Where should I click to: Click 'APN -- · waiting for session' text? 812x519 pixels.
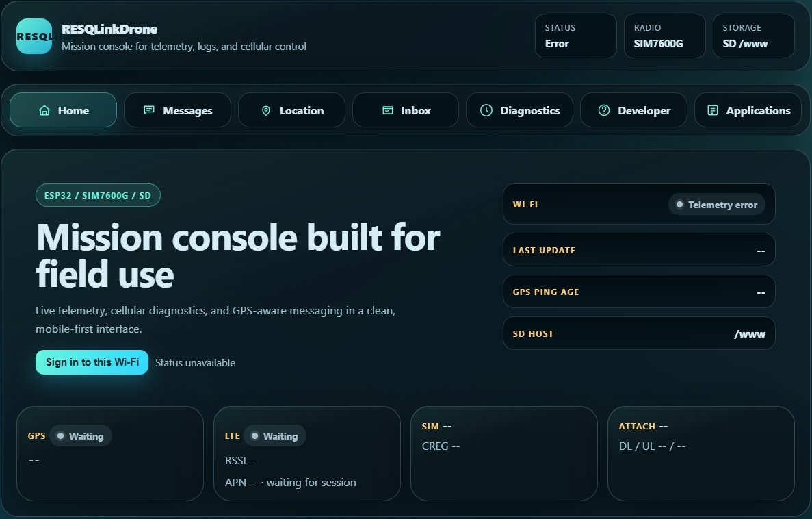pos(291,482)
